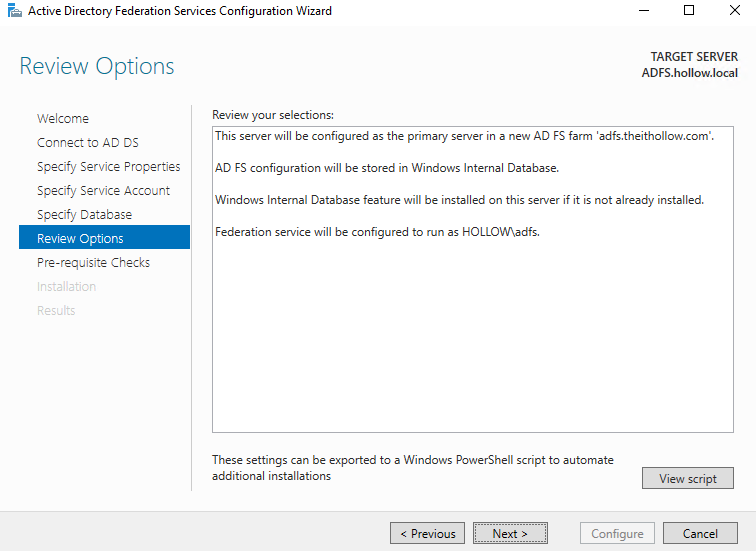
Task: Click the disabled Results step
Action: pos(56,310)
